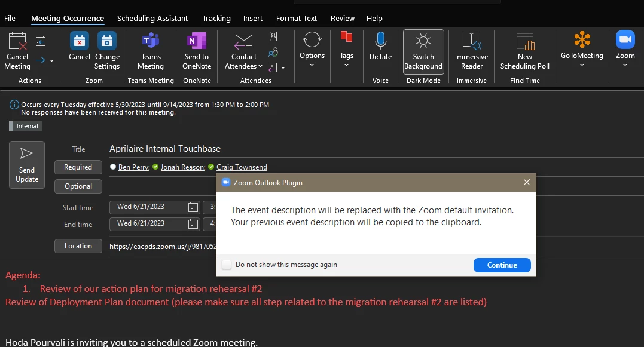Click Continue in Zoom Outlook Plugin dialog
The height and width of the screenshot is (347, 644).
click(502, 265)
